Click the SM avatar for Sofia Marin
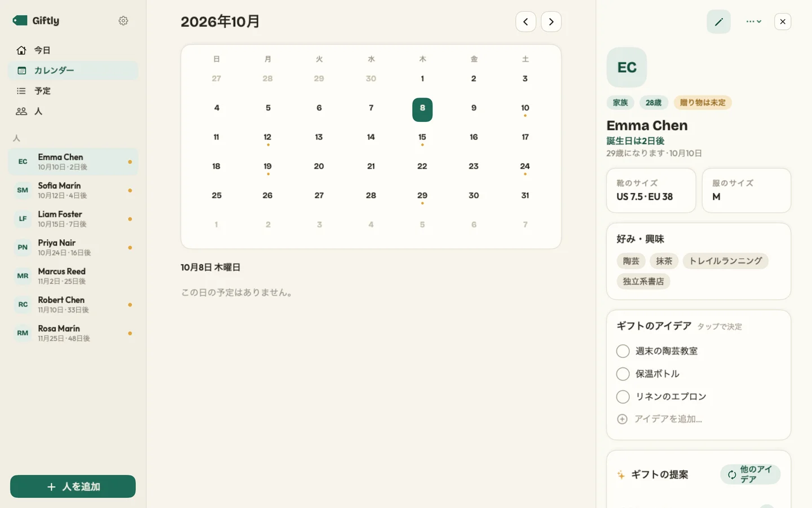This screenshot has height=508, width=812. (x=23, y=190)
